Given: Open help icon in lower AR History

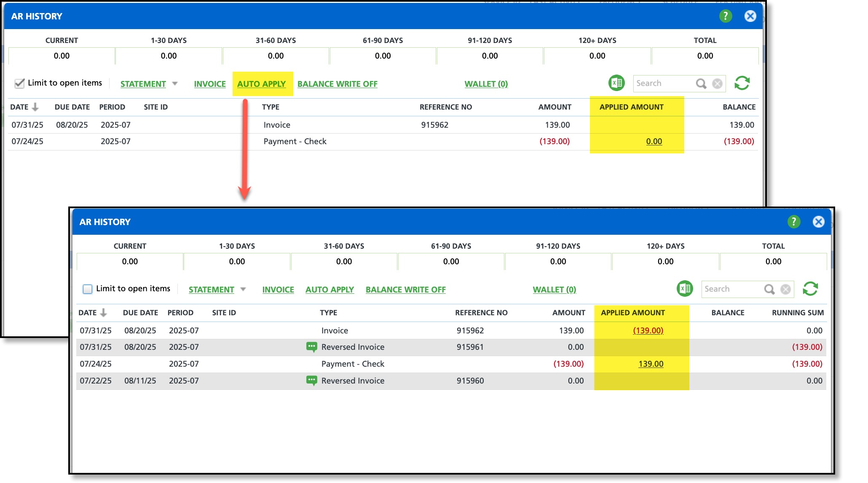Looking at the screenshot, I should (794, 222).
